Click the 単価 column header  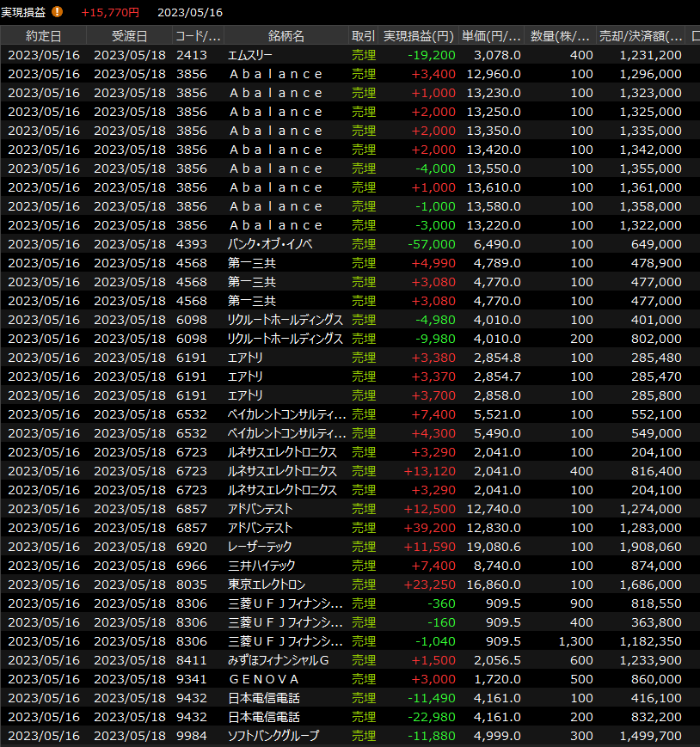pos(491,36)
